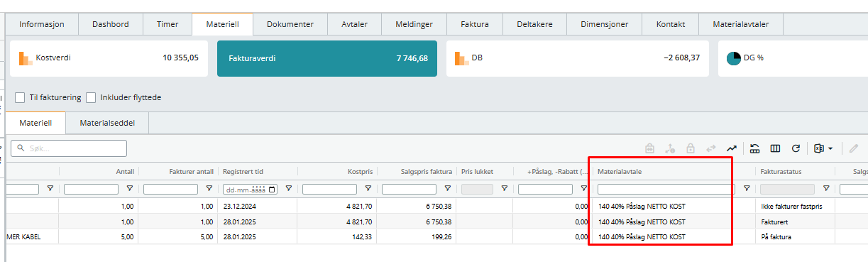Viewport: 868px width, 262px height.
Task: Open the Pris lukket filter dropdown
Action: [504, 189]
